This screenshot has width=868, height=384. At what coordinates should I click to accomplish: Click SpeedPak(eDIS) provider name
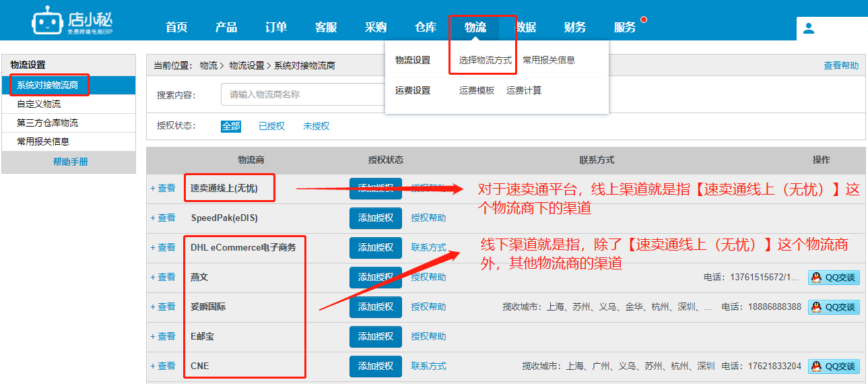(x=224, y=218)
